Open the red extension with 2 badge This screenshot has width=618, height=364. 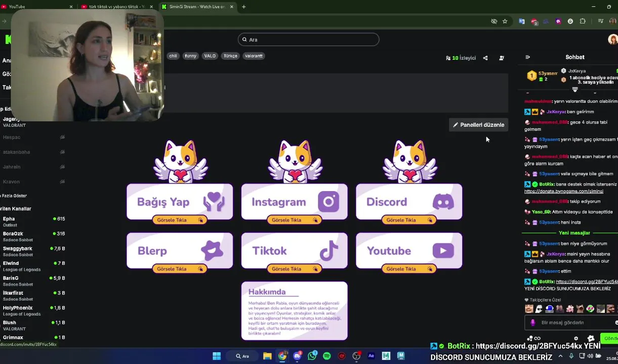point(534,22)
